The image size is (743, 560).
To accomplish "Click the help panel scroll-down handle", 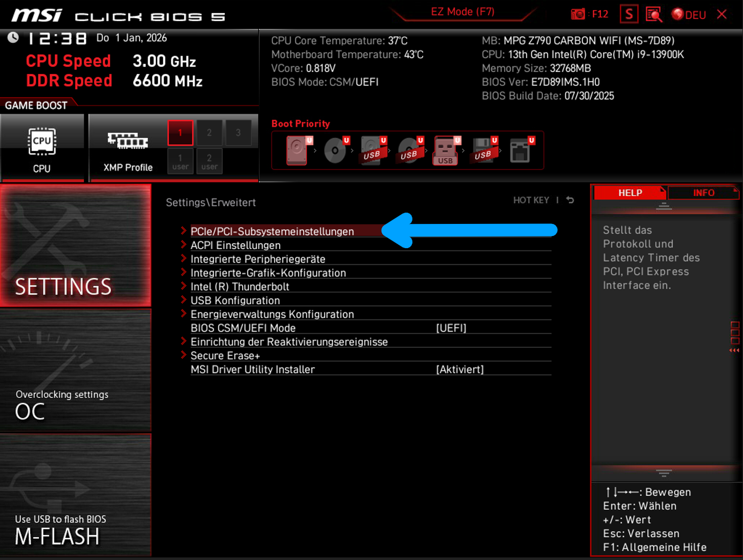I will click(x=664, y=473).
